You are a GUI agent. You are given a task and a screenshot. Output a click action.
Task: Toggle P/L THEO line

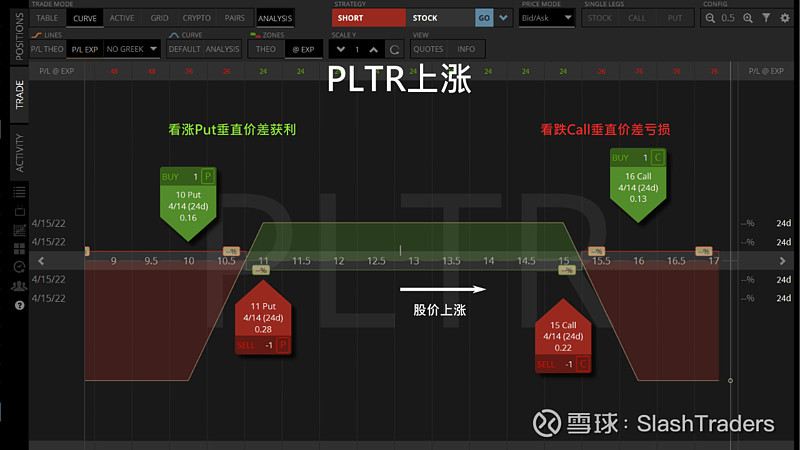tap(47, 49)
